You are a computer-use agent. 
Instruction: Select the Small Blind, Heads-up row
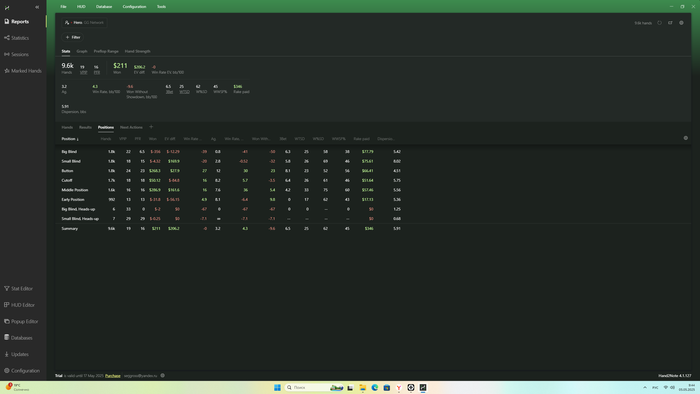point(373,219)
